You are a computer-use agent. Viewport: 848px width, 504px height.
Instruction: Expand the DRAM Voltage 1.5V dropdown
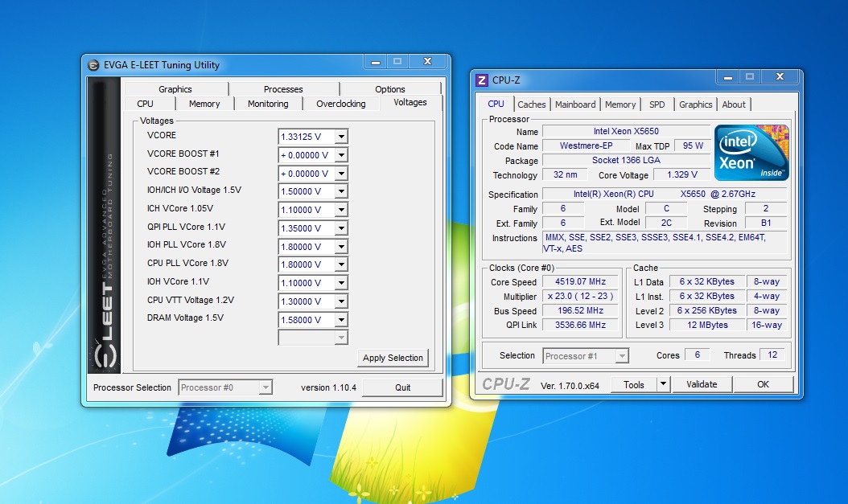tap(340, 320)
